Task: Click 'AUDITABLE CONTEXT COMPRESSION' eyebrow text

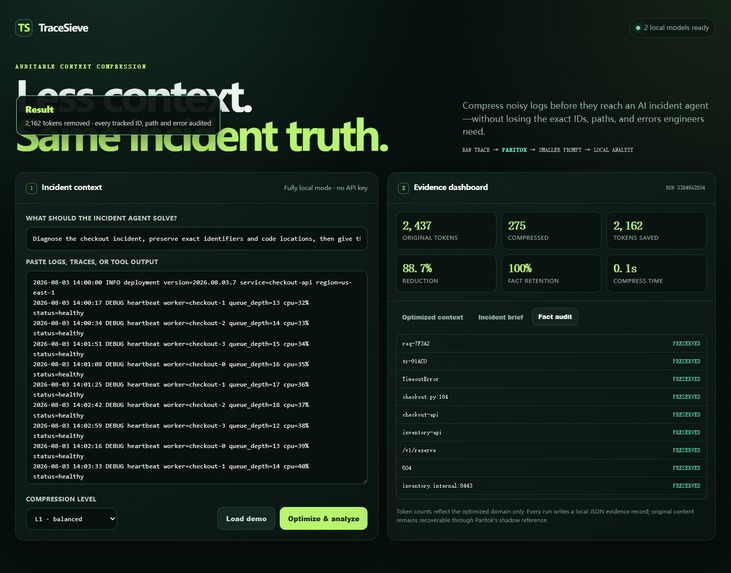Action: 81,67
